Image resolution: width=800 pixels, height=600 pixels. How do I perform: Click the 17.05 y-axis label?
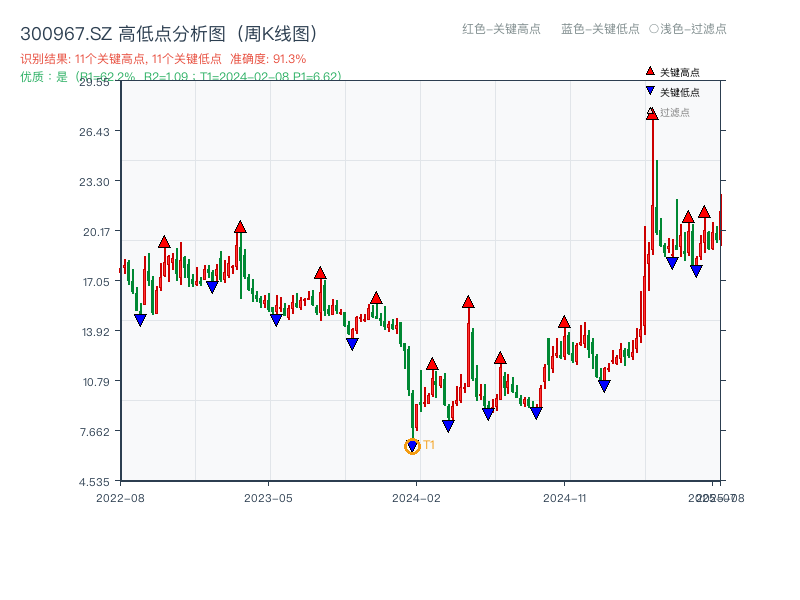pos(96,282)
